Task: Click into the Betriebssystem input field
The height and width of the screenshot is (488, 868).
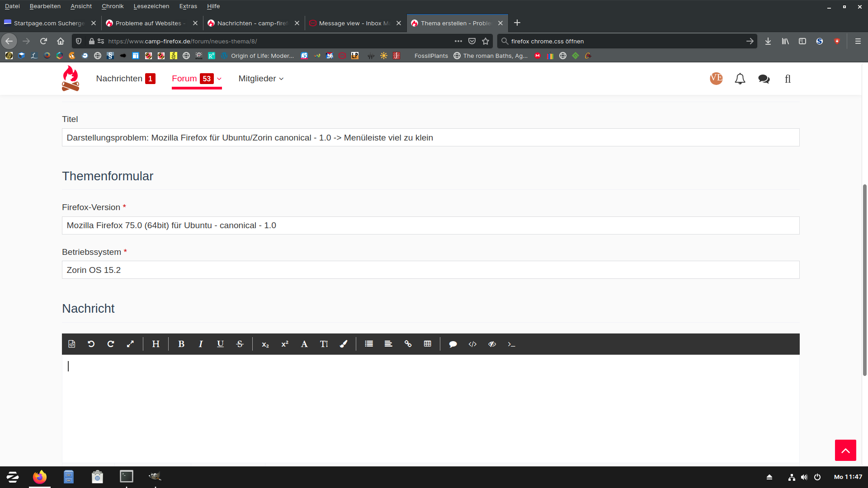Action: click(x=430, y=270)
